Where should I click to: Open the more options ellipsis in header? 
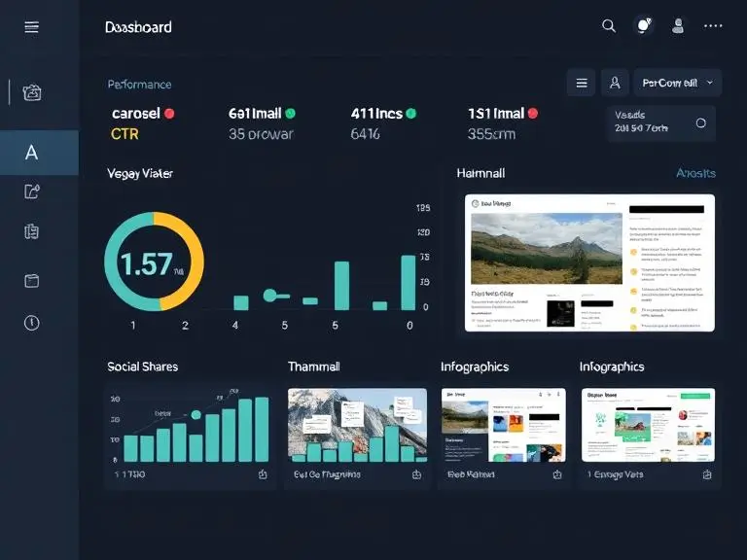click(x=713, y=25)
